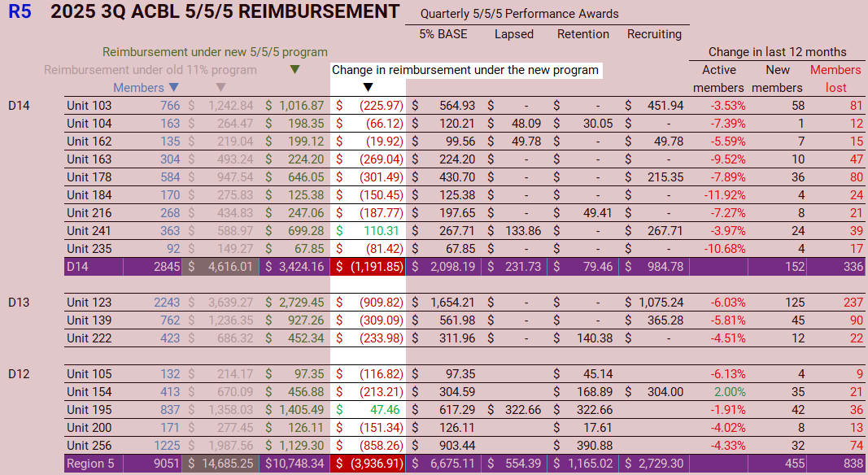Select Unit 123 members lost 237
The width and height of the screenshot is (868, 475).
click(853, 303)
